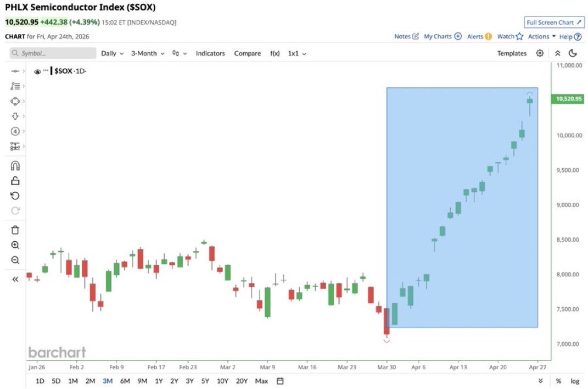Screen dimensions: 588x389
Task: Expand bottom panel with double down chevron
Action: coord(540,381)
